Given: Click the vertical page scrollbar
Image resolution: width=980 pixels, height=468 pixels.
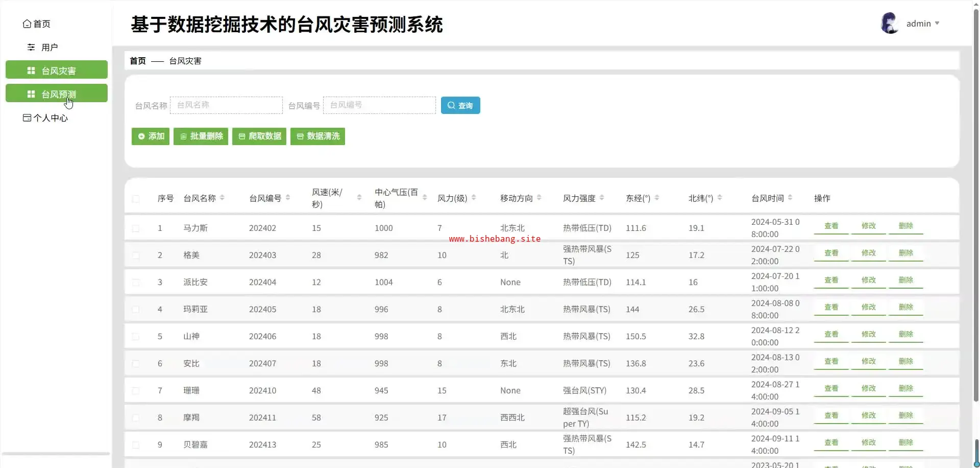Looking at the screenshot, I should click(976, 204).
